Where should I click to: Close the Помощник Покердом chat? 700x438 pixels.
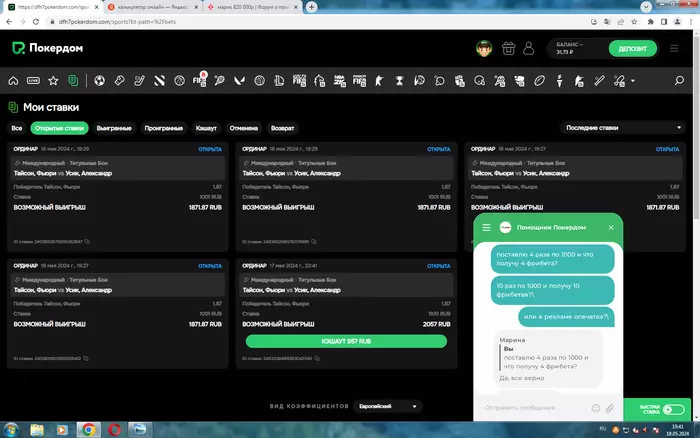pos(611,228)
